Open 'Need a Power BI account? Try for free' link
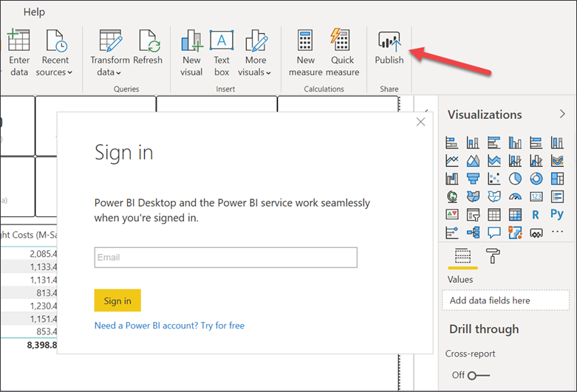 tap(169, 326)
